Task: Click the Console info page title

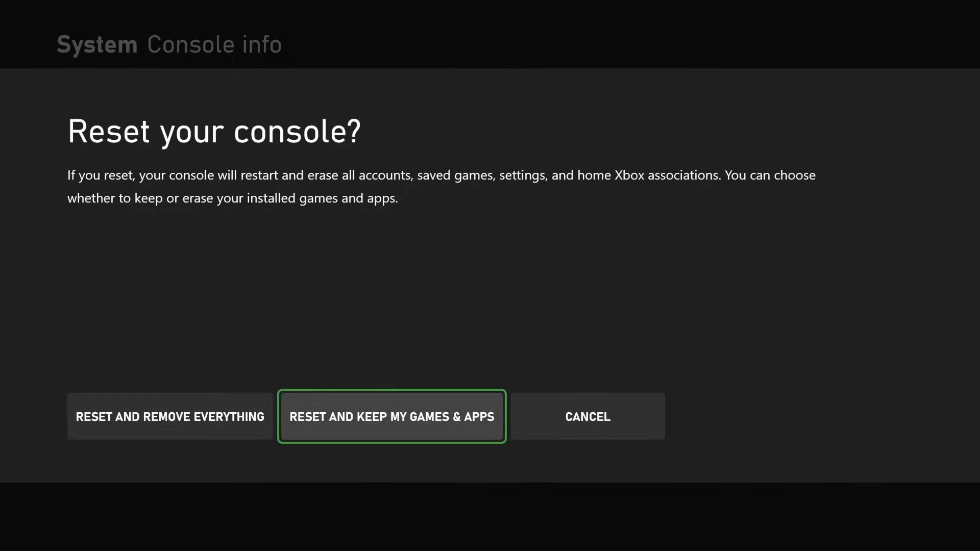Action: coord(214,45)
